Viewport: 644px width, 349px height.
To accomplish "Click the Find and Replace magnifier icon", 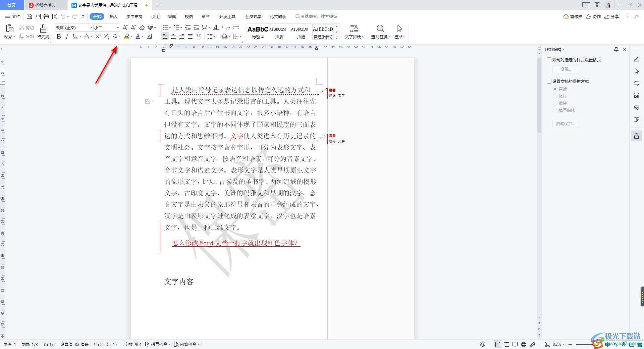I will (x=380, y=29).
